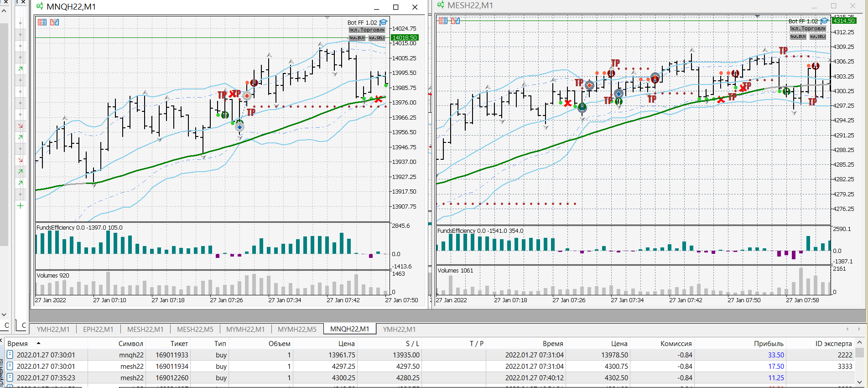Click profit value 17.50
The height and width of the screenshot is (388, 868).
click(x=776, y=366)
